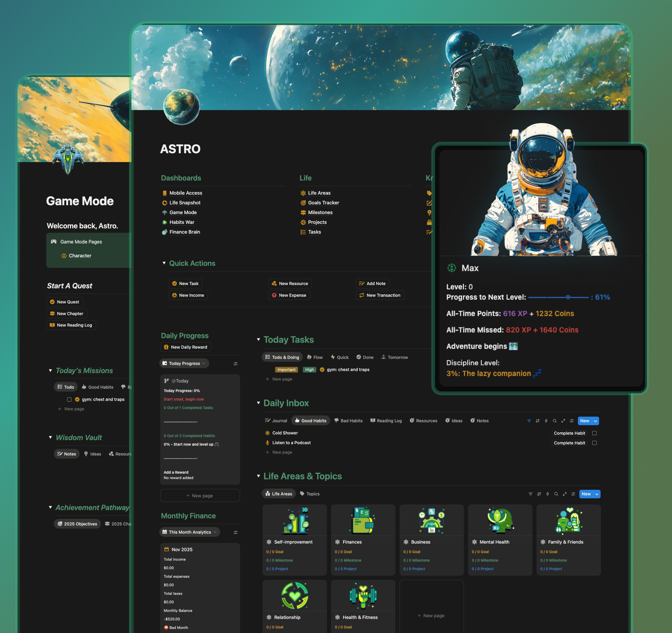The height and width of the screenshot is (633, 672).
Task: Click the Relationship heart card illustration
Action: tap(295, 595)
